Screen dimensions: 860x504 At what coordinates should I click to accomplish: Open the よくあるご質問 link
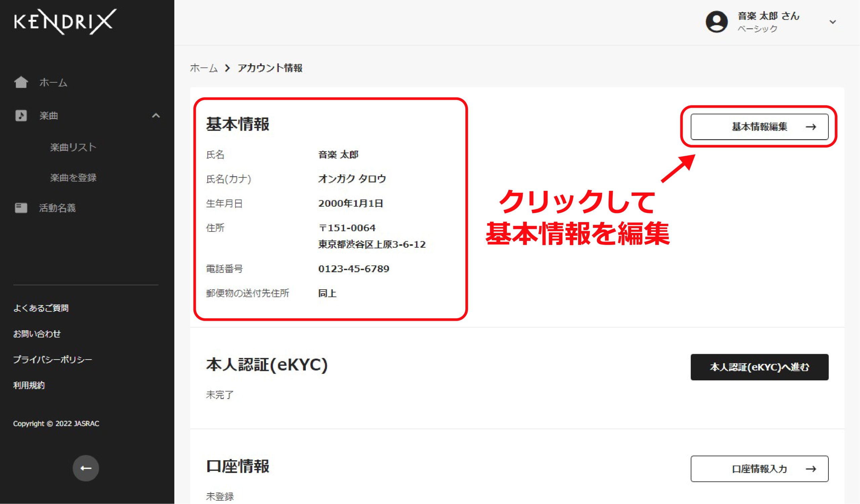tap(41, 308)
